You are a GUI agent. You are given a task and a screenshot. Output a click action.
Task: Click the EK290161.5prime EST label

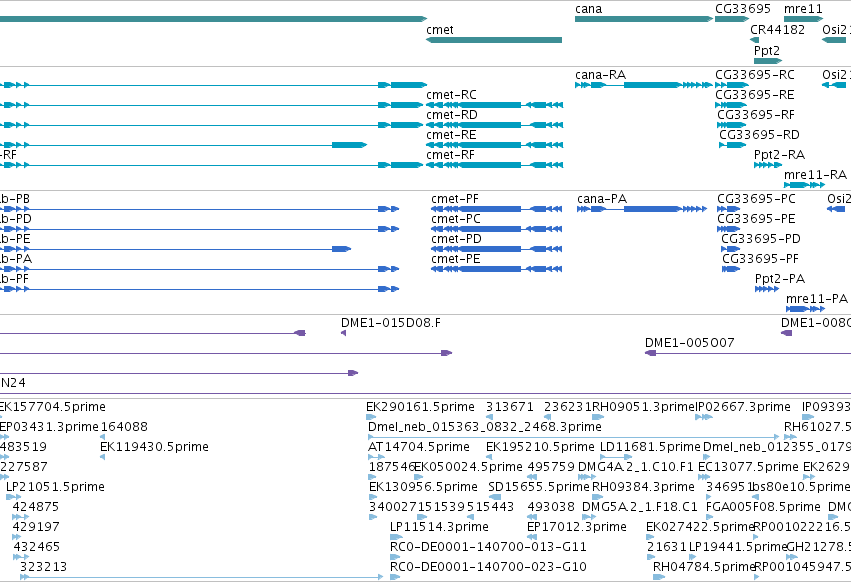[x=420, y=407]
